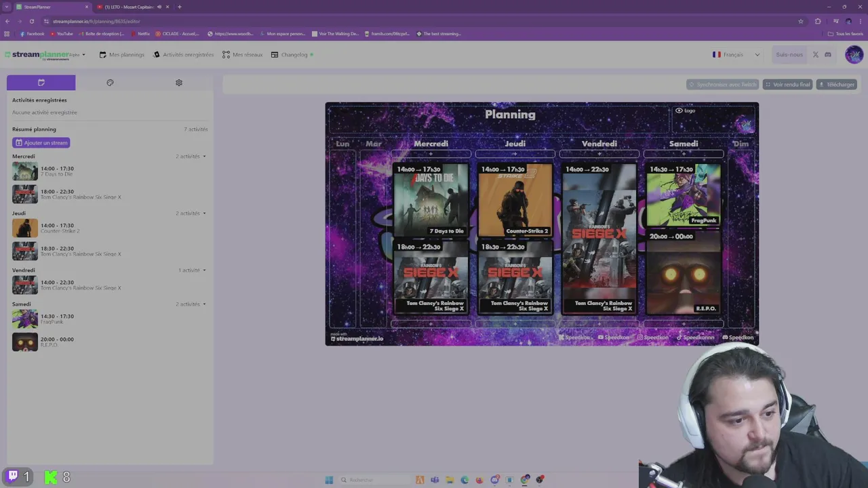Go to Mes plannings
The image size is (868, 488).
(122, 55)
